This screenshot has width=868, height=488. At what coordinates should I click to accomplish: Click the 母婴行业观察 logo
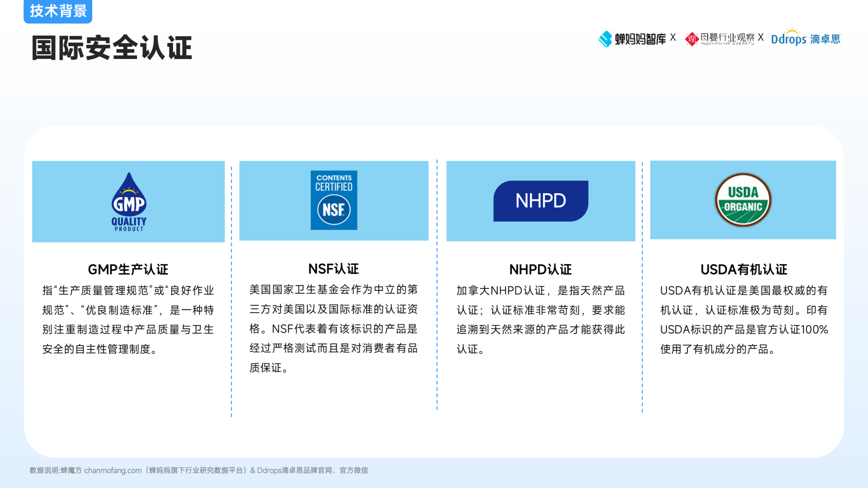tap(719, 39)
